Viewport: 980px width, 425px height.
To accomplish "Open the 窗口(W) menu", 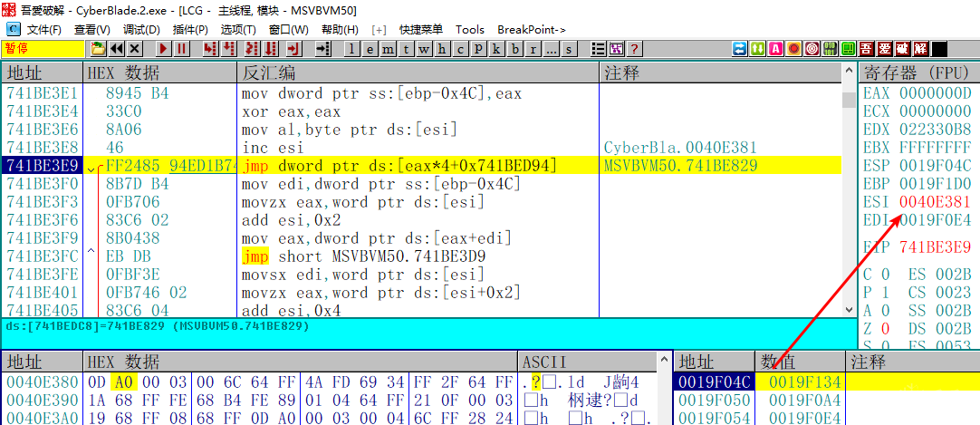I will click(289, 29).
